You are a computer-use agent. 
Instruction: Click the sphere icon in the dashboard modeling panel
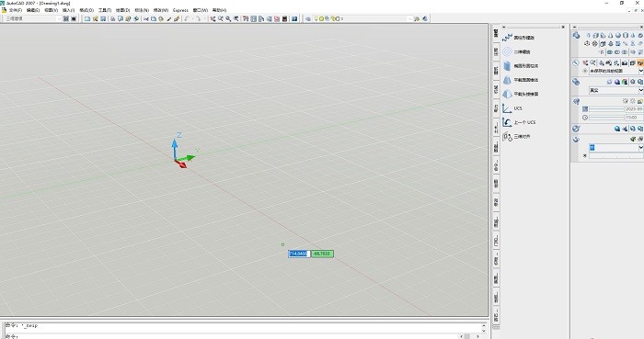point(617,36)
